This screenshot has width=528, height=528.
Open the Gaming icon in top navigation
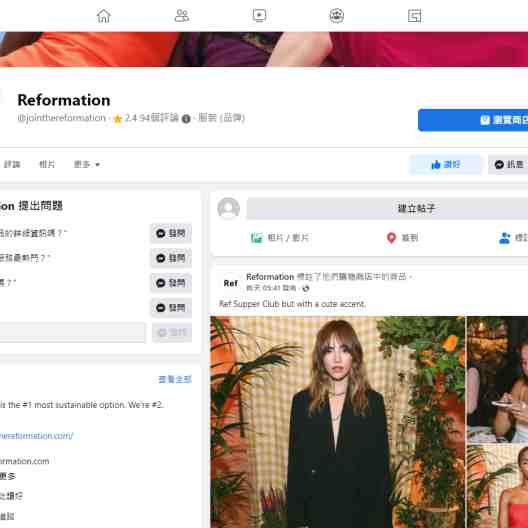(414, 15)
